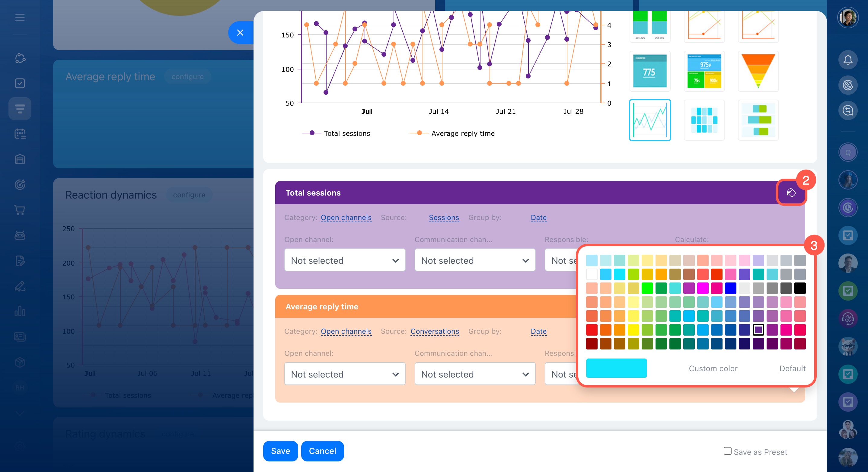Close the widget panel with X button
868x472 pixels.
pyautogui.click(x=240, y=33)
